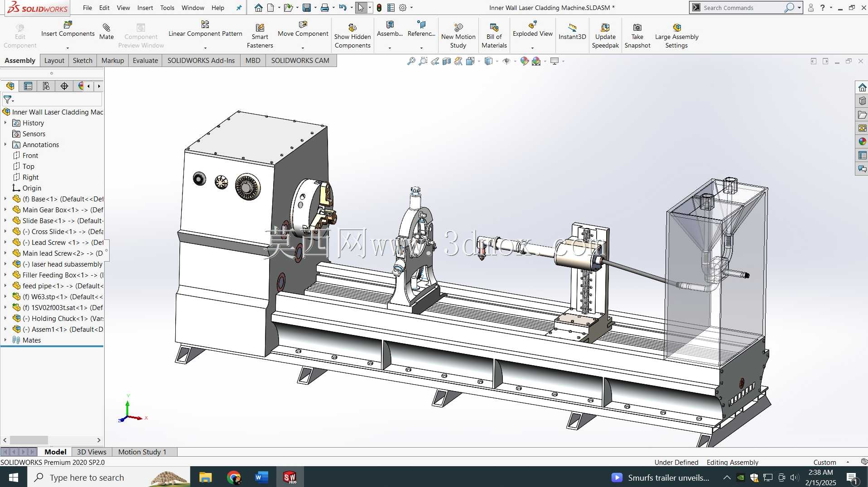
Task: Switch to the Evaluate tab
Action: (x=145, y=61)
